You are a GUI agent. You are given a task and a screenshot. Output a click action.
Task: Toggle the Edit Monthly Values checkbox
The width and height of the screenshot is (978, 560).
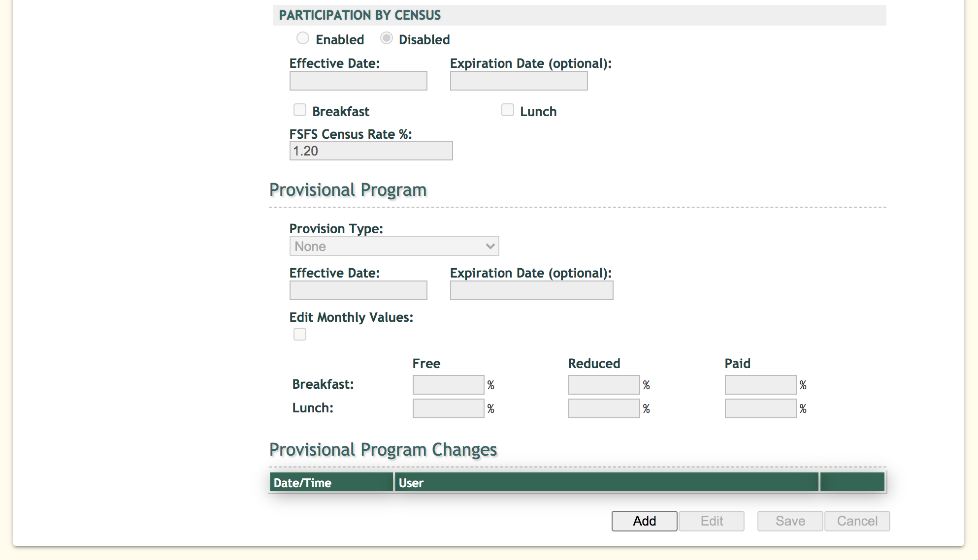300,334
